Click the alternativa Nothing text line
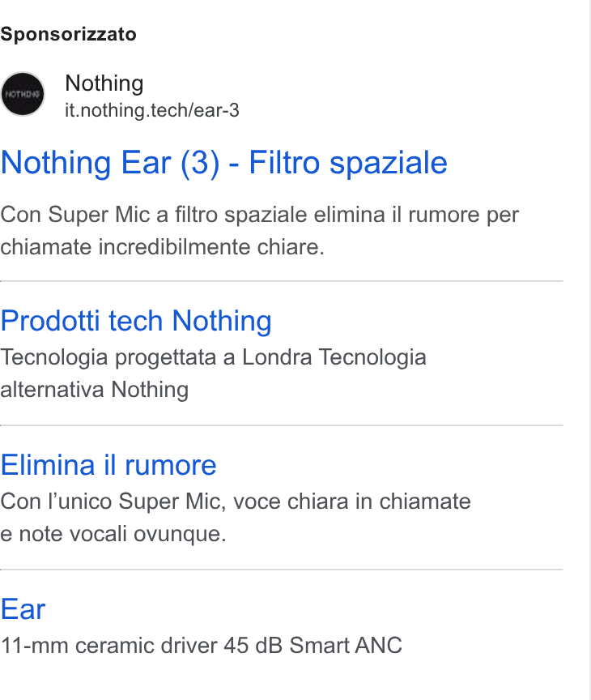This screenshot has width=591, height=700. [95, 389]
